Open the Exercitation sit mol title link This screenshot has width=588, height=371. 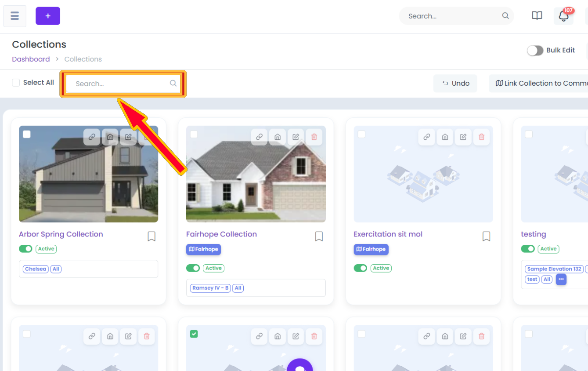coord(388,234)
